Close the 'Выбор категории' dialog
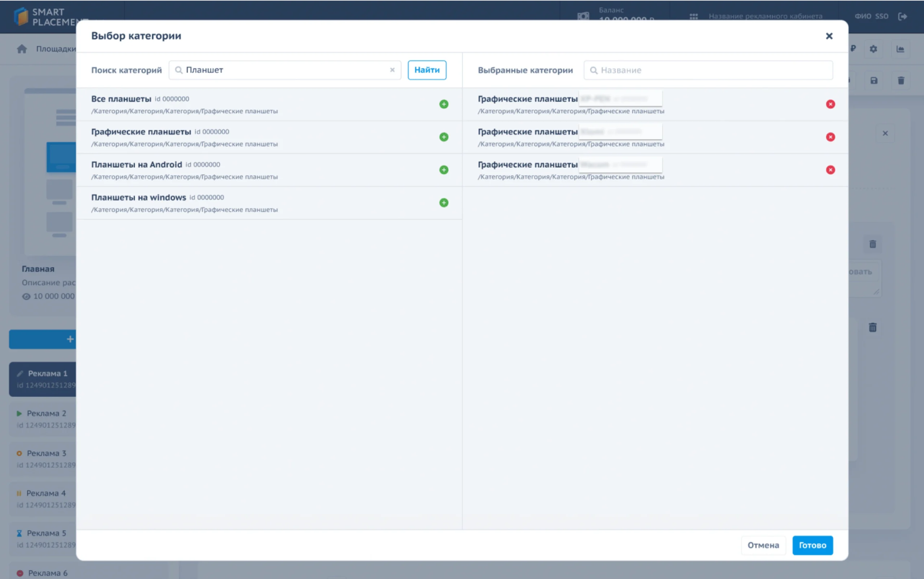924x579 pixels. click(829, 36)
